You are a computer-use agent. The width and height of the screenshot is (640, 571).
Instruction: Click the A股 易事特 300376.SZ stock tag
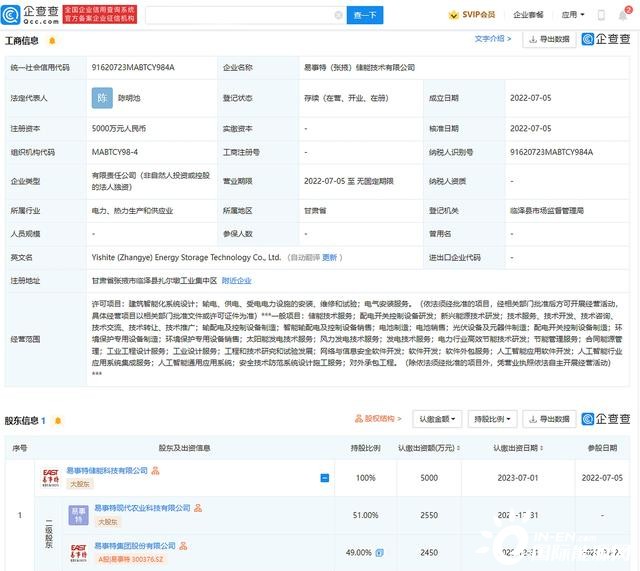tap(130, 559)
